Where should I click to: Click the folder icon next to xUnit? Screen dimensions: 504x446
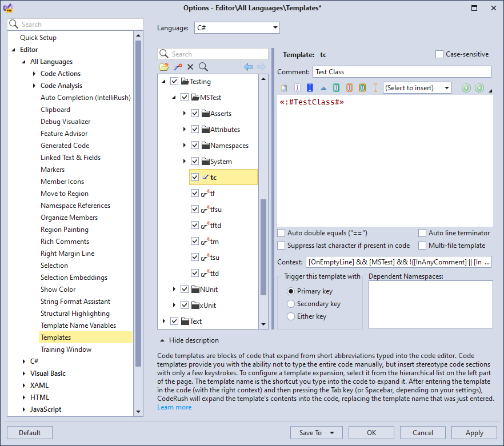click(x=195, y=306)
